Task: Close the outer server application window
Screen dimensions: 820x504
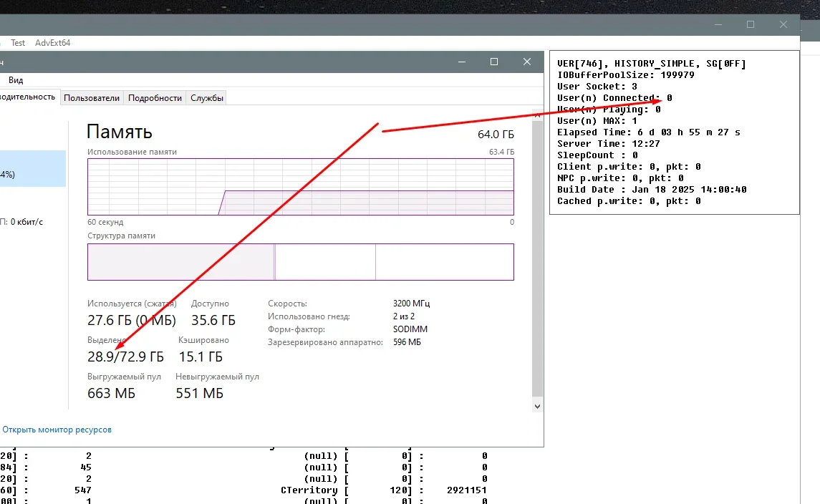Action: [x=783, y=24]
